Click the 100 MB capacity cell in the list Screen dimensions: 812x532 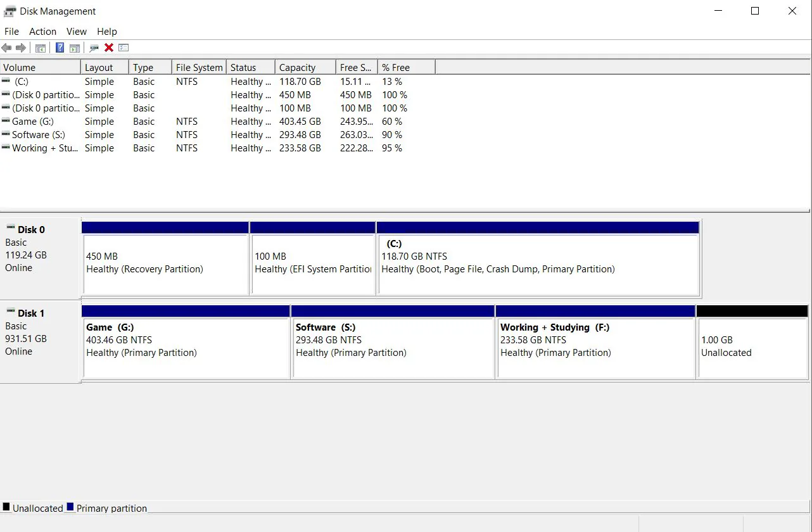coord(295,108)
